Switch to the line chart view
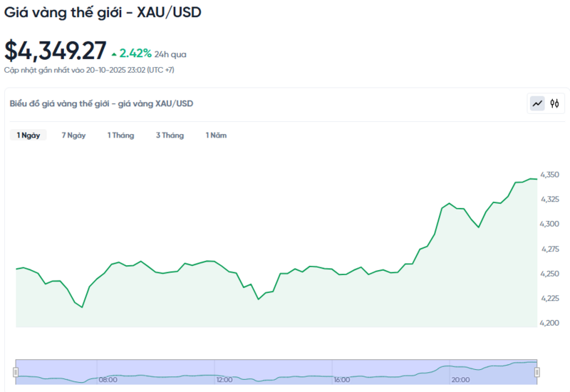Screen dimensions: 570x392 pyautogui.click(x=537, y=104)
